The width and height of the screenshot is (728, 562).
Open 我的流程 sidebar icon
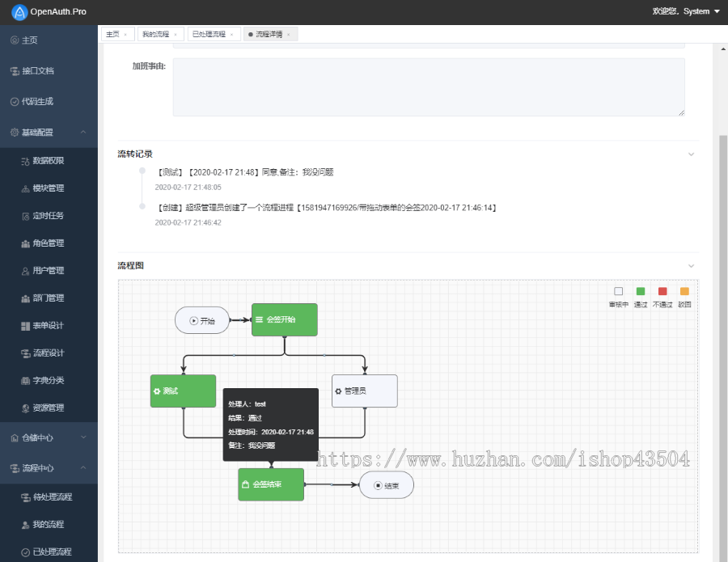pos(26,525)
